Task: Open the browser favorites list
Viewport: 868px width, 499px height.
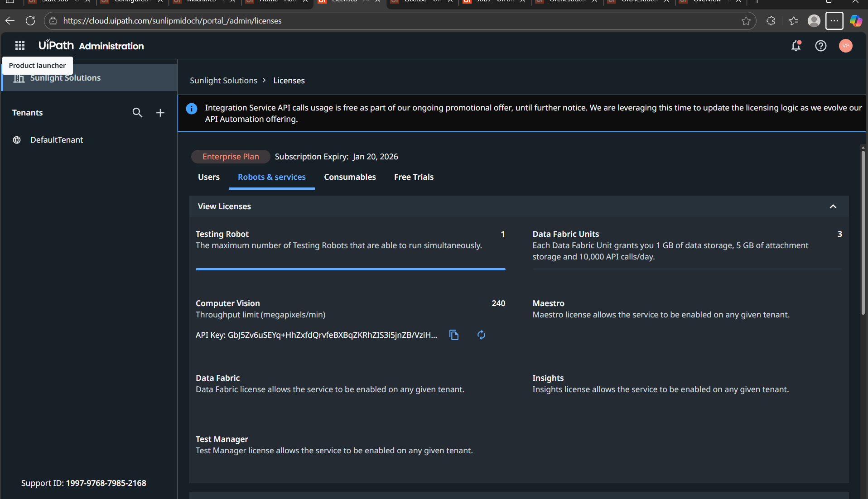Action: (793, 21)
